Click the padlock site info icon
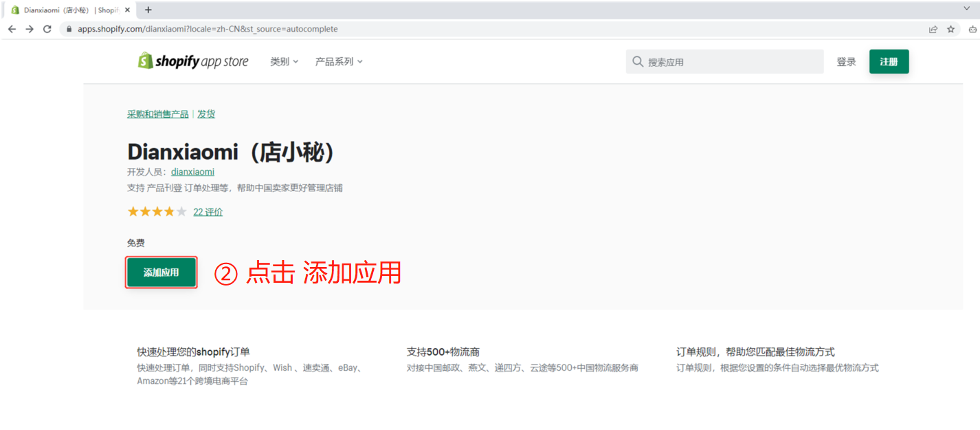Viewport: 980px width, 430px height. (69, 29)
